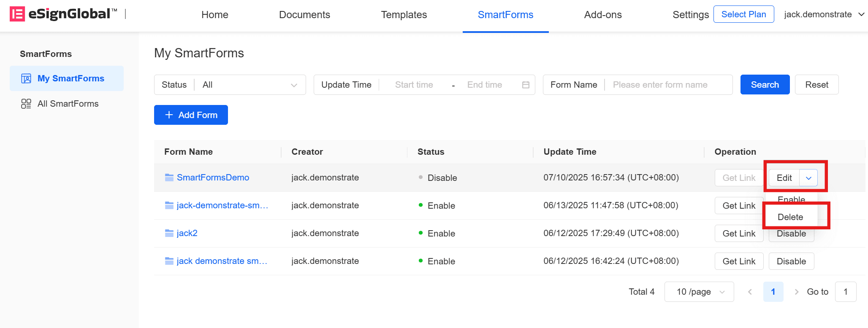
Task: Choose Delete from the dropdown menu
Action: (x=791, y=217)
